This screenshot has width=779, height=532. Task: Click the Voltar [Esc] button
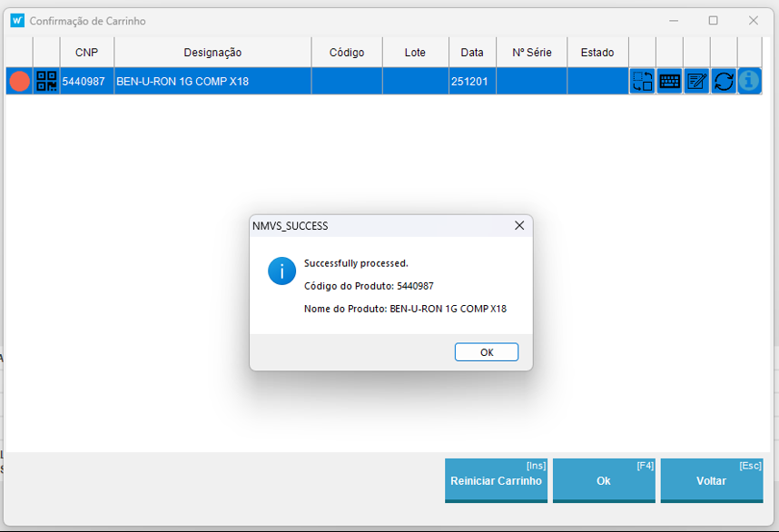(x=712, y=480)
